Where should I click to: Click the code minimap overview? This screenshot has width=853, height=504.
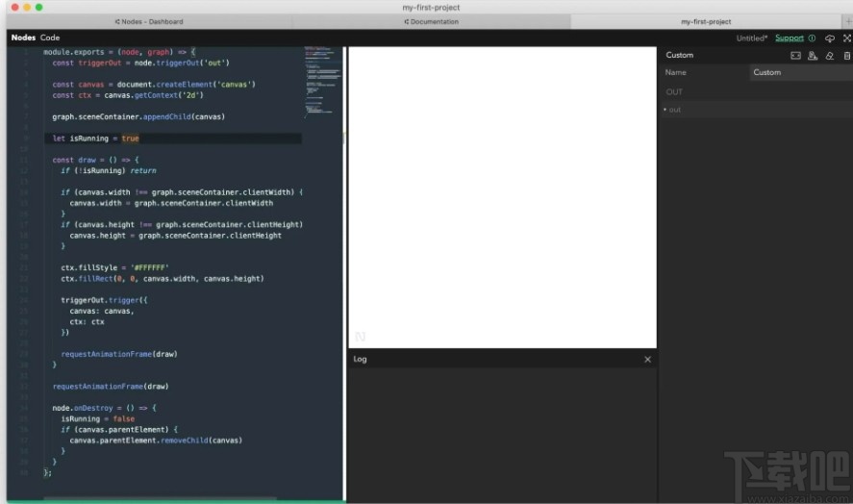click(323, 82)
